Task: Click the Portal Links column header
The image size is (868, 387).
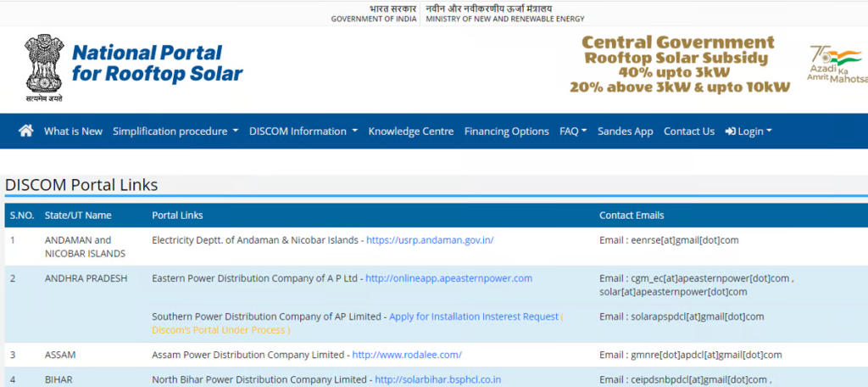Action: [177, 215]
